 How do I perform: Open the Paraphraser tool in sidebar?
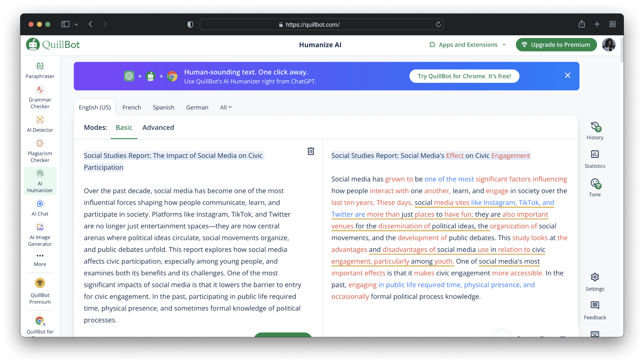pyautogui.click(x=40, y=70)
